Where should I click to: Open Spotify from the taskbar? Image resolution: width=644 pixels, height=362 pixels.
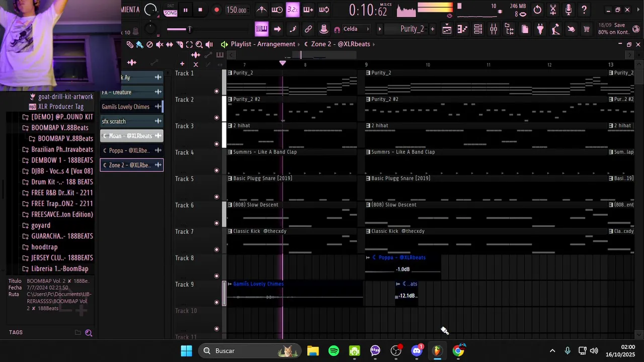[334, 351]
